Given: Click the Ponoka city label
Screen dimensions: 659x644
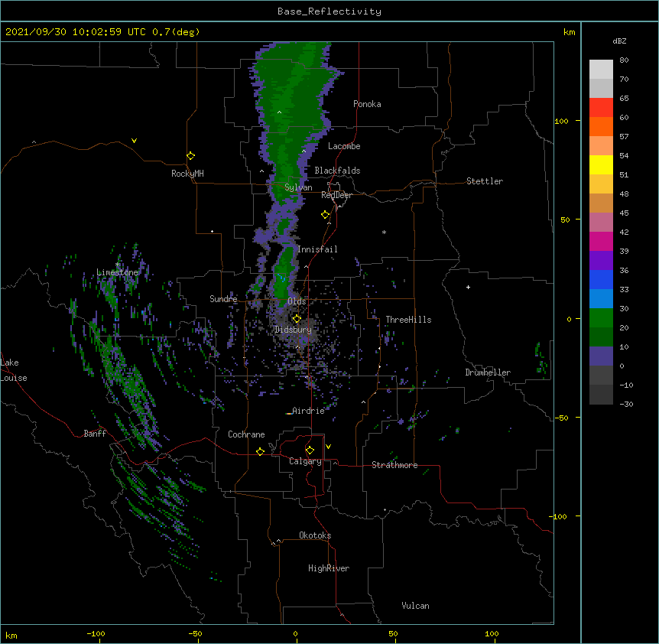Looking at the screenshot, I should 367,104.
